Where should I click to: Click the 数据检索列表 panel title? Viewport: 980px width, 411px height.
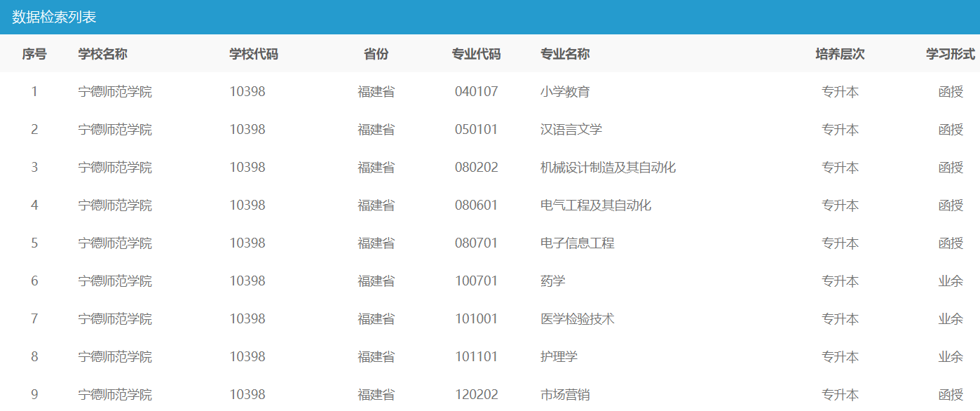(x=54, y=18)
